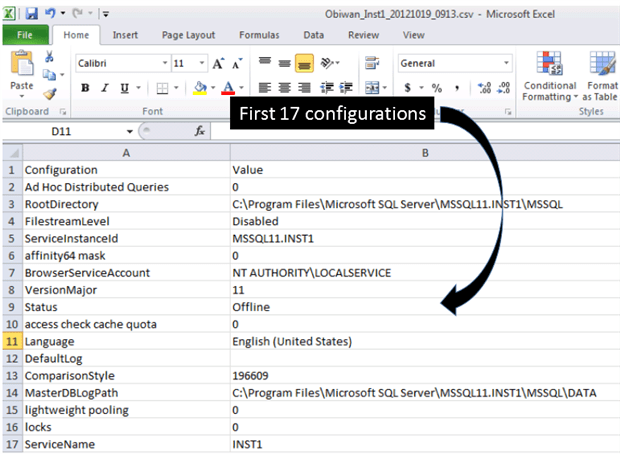Image resolution: width=620 pixels, height=454 pixels.
Task: Click the Save icon in quick access toolbar
Action: click(31, 14)
